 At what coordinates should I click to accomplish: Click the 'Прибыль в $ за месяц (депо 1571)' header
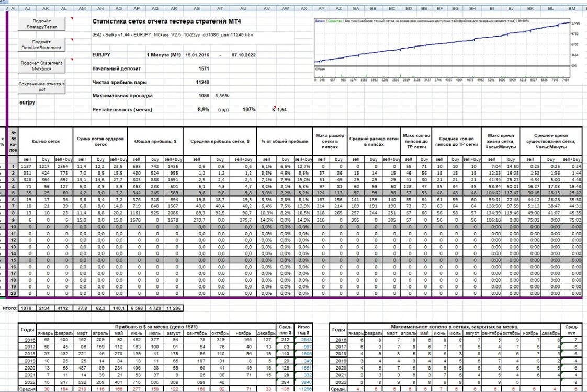tap(156, 327)
